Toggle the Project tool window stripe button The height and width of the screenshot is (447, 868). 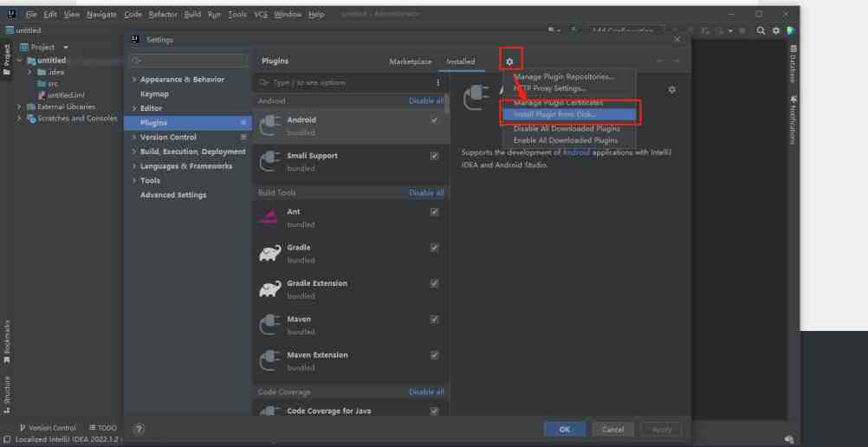point(7,60)
